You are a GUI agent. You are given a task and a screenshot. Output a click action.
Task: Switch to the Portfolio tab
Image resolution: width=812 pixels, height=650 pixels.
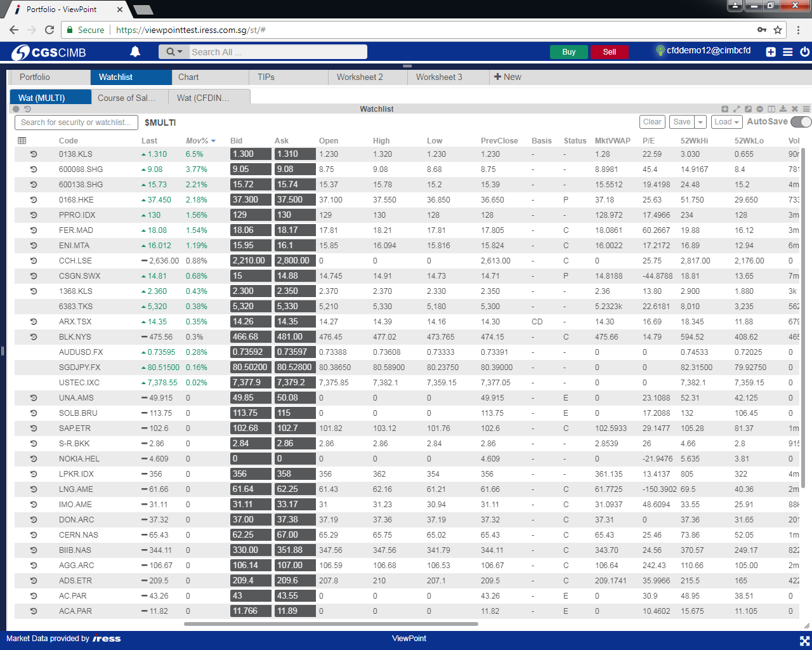point(51,77)
